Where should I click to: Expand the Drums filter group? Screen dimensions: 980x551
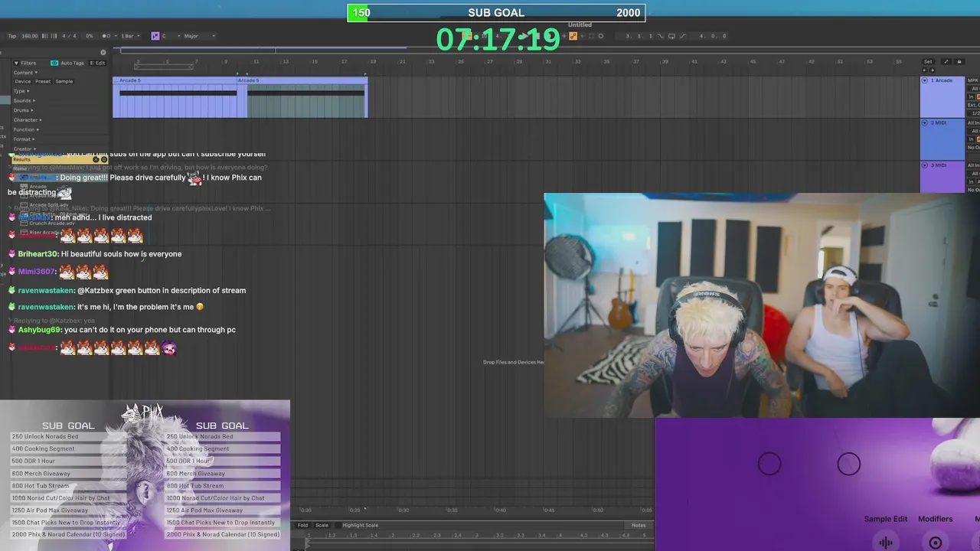[23, 110]
